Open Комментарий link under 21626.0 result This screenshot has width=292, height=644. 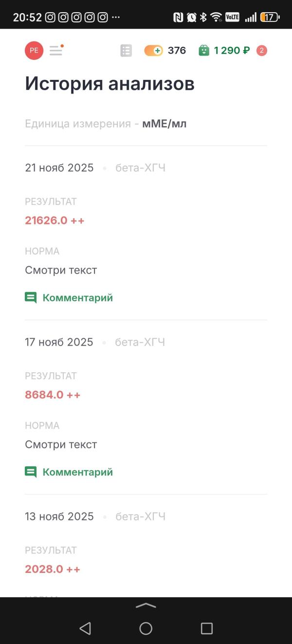tap(78, 297)
